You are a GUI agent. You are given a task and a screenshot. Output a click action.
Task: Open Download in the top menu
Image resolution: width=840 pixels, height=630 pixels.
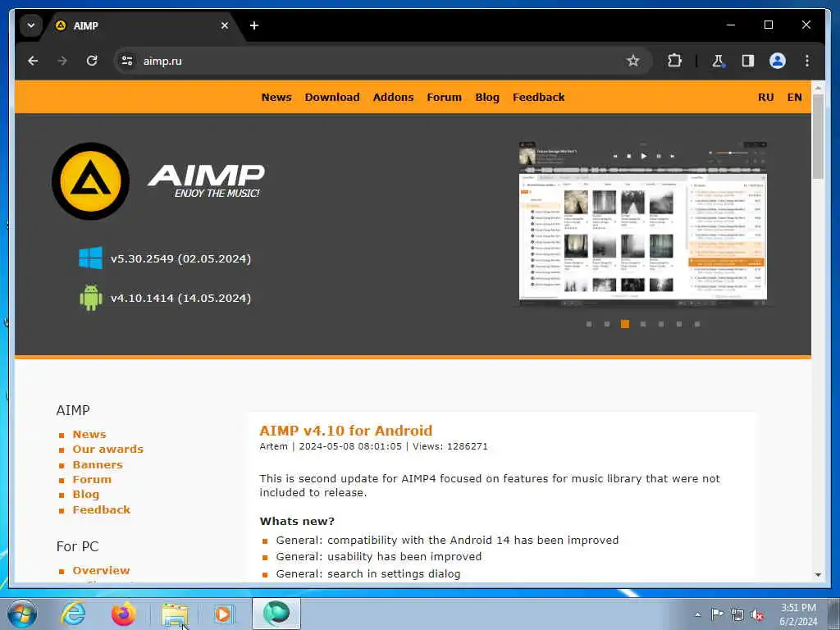click(x=332, y=98)
